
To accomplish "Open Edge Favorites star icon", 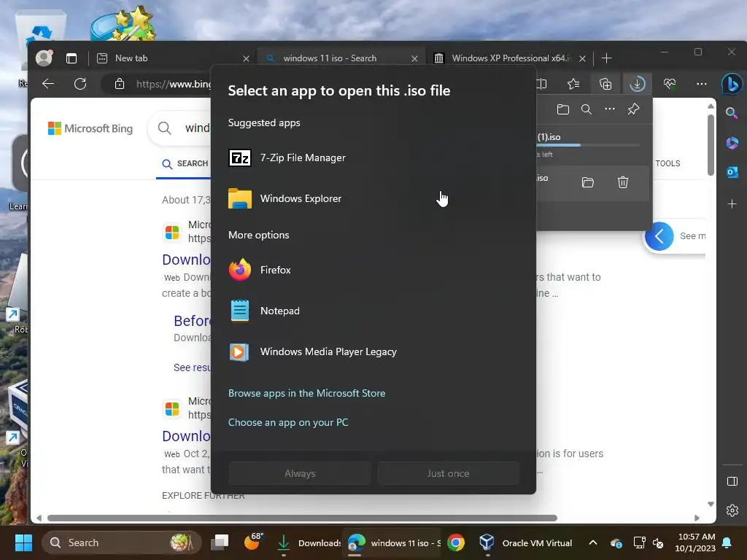I will [573, 85].
